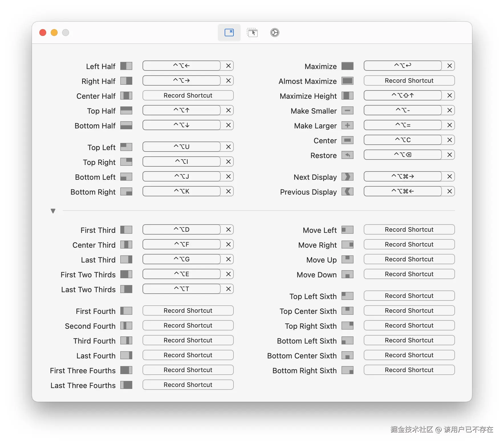
Task: Click the "Top Right Sixth" label
Action: [311, 326]
